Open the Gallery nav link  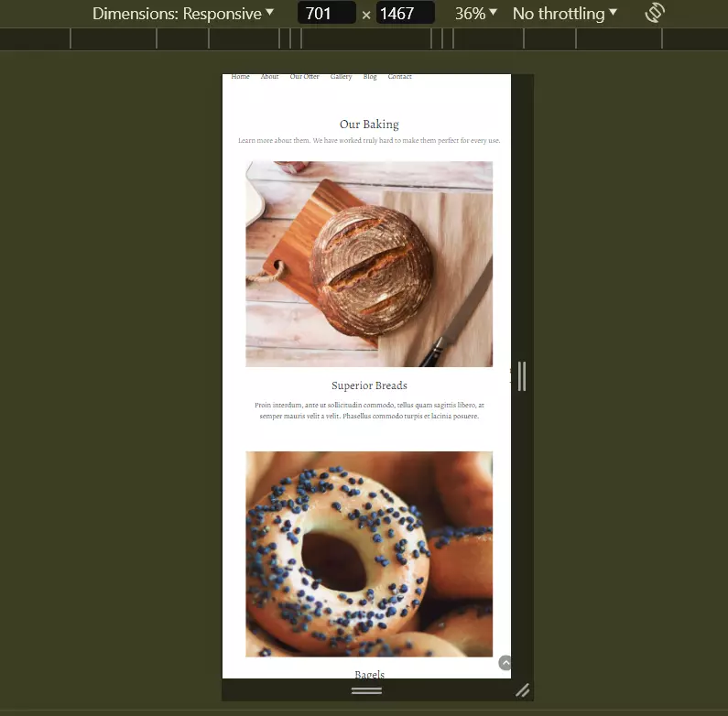342,77
